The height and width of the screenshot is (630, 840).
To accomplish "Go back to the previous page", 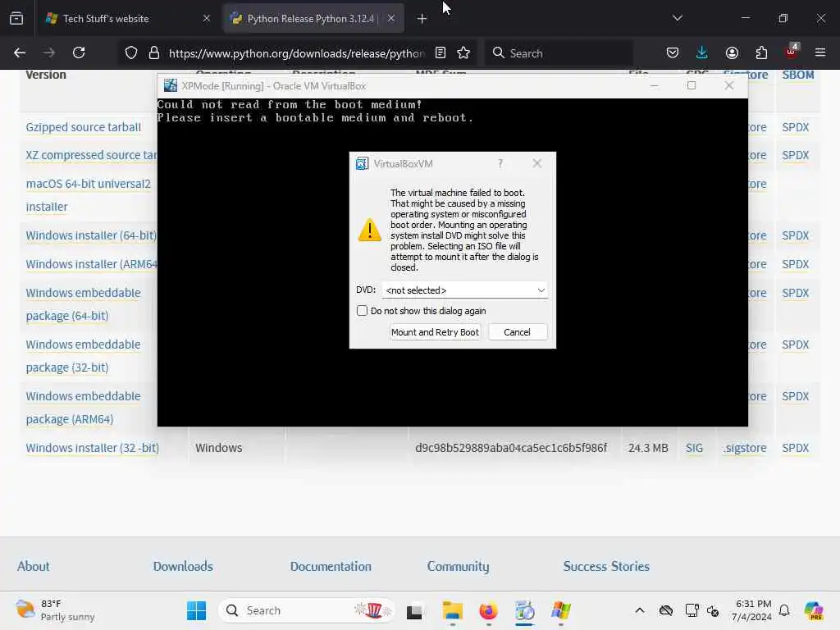I will pyautogui.click(x=20, y=52).
